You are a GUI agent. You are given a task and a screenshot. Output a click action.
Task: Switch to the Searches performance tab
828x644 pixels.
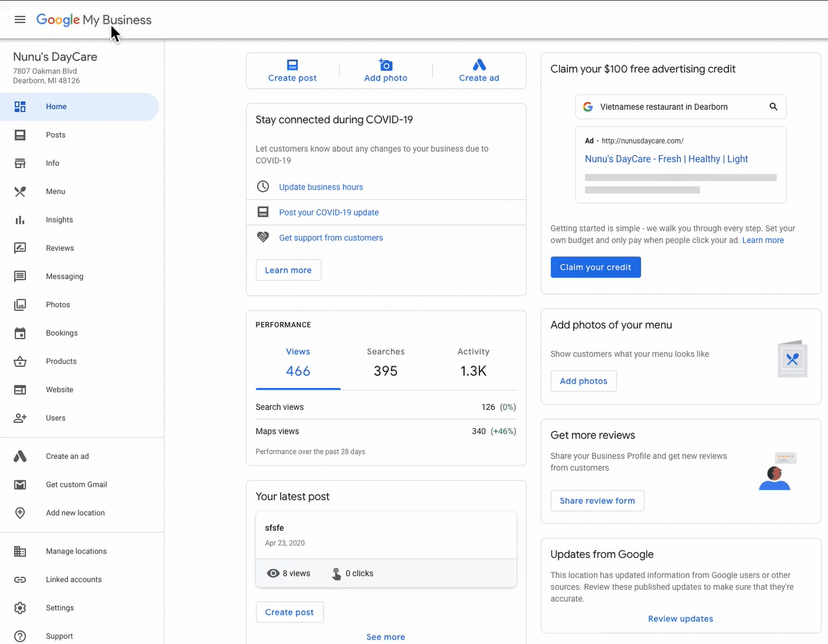click(386, 362)
